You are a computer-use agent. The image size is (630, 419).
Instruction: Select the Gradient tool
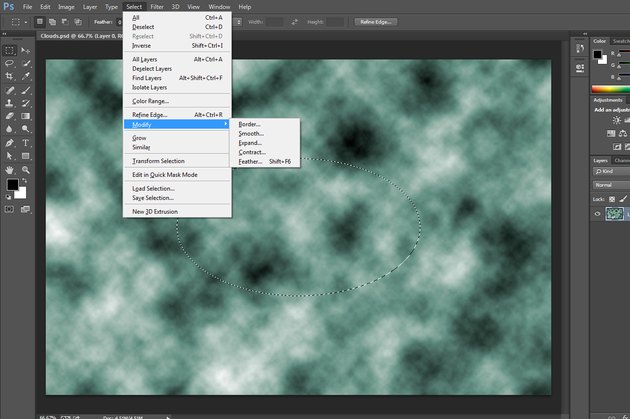25,116
